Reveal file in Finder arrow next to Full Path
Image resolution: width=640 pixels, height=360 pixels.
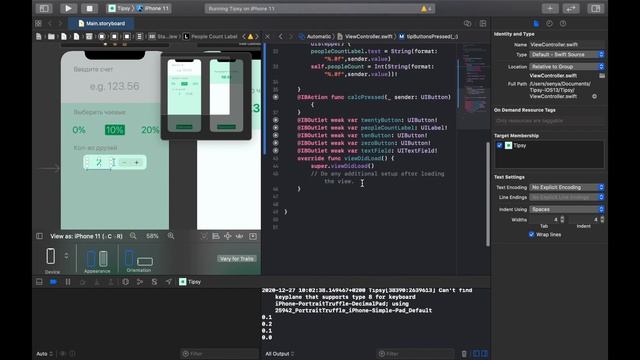(594, 96)
